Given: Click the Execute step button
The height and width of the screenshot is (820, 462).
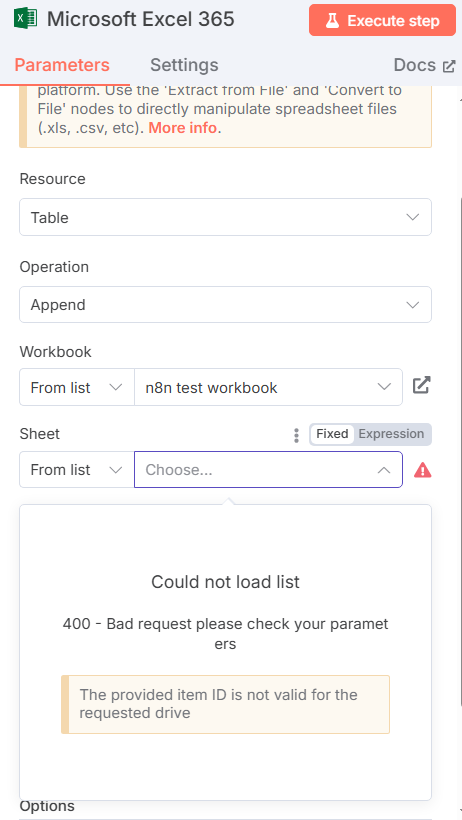Looking at the screenshot, I should pyautogui.click(x=382, y=20).
